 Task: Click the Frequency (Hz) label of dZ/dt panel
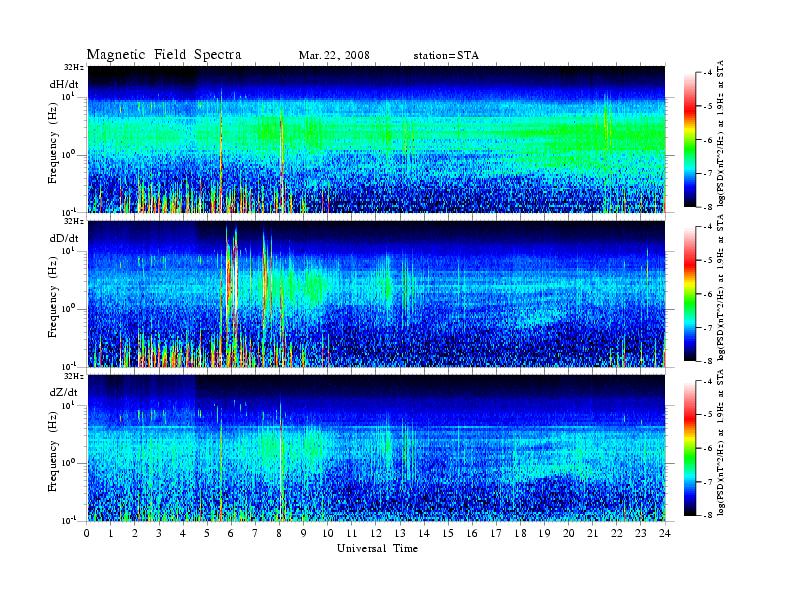pyautogui.click(x=53, y=449)
